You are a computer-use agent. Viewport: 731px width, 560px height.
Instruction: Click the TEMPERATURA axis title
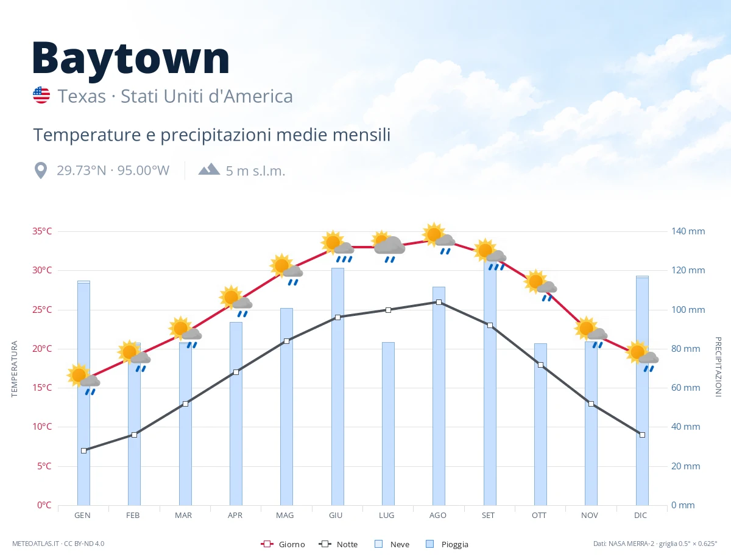tap(15, 369)
